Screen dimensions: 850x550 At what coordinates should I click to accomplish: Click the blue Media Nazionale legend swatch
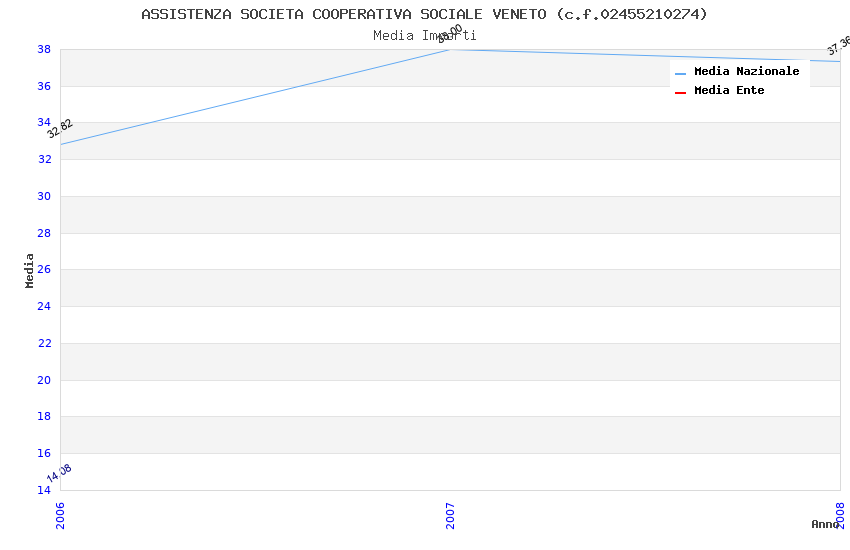pyautogui.click(x=680, y=73)
